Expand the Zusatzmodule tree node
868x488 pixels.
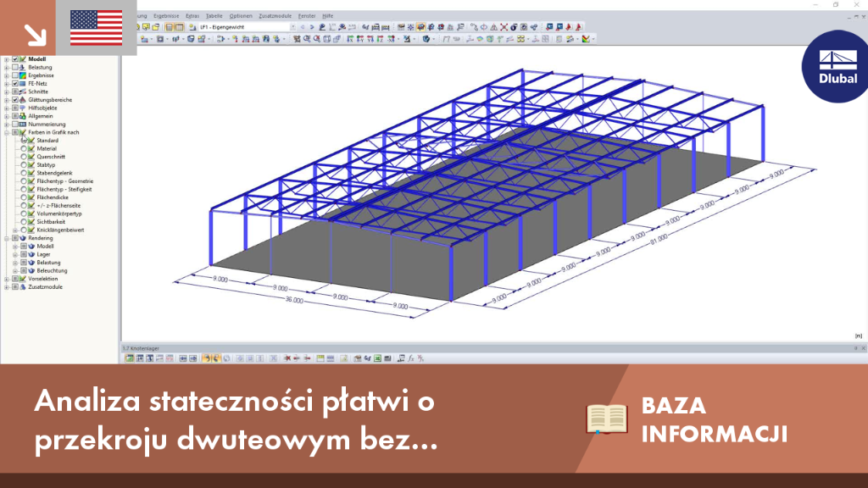coord(7,287)
